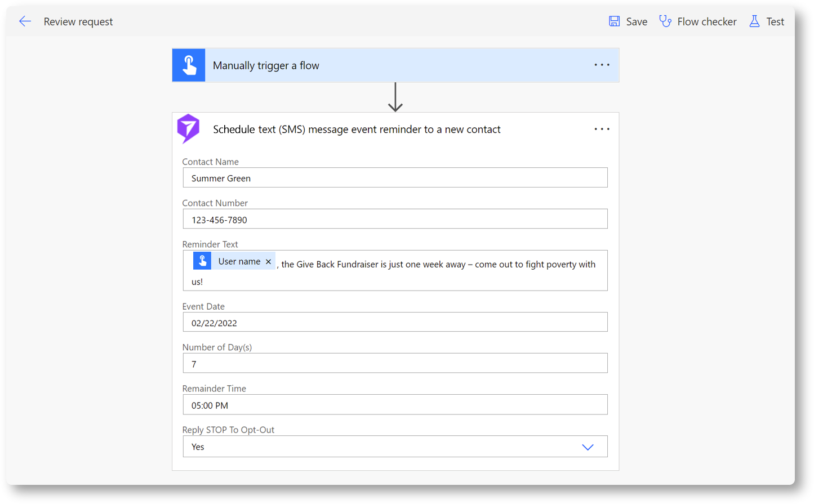Click the Flow checker stethoscope icon
Image resolution: width=814 pixels, height=504 pixels.
[665, 21]
